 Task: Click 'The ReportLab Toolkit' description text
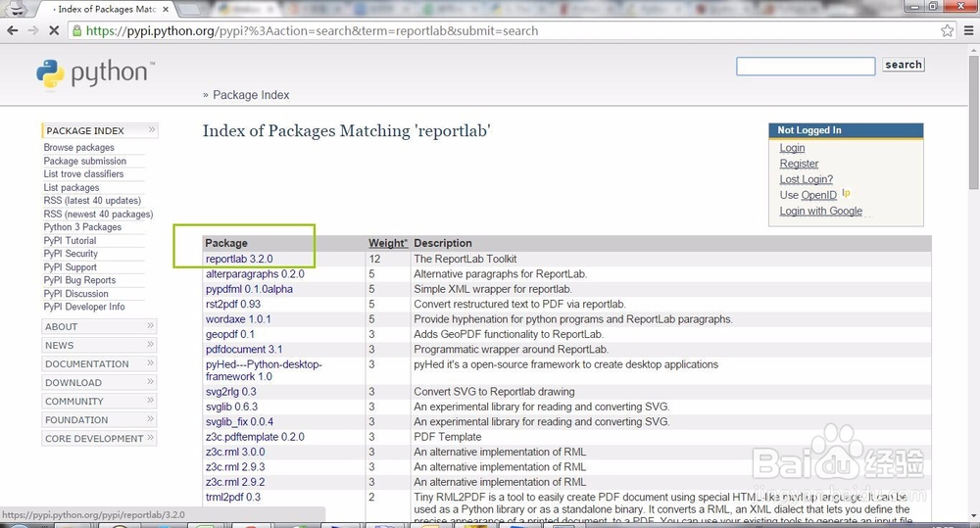465,259
